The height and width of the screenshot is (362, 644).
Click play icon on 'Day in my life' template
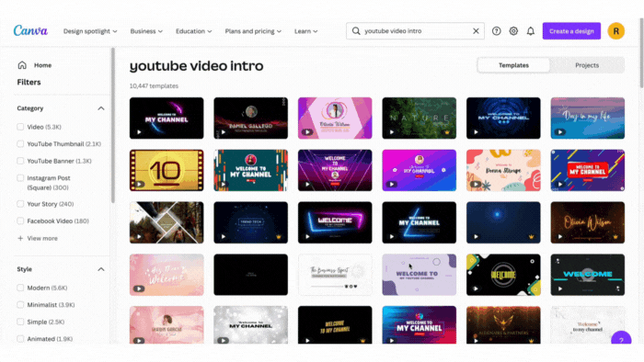tap(559, 132)
